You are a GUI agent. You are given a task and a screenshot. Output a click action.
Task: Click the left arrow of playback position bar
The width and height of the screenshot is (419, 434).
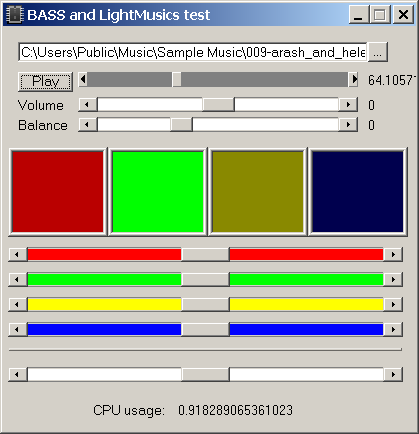tap(83, 80)
